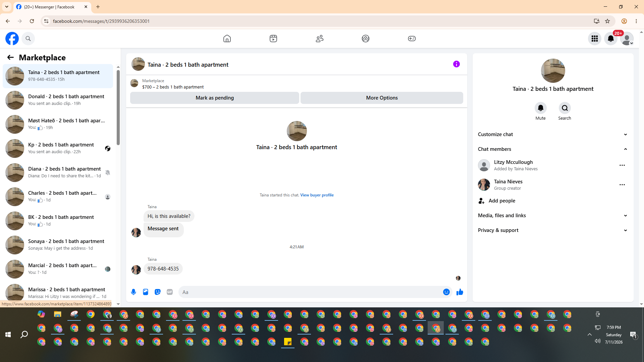The image size is (644, 362).
Task: Open the tab search dropdown
Action: click(7, 7)
